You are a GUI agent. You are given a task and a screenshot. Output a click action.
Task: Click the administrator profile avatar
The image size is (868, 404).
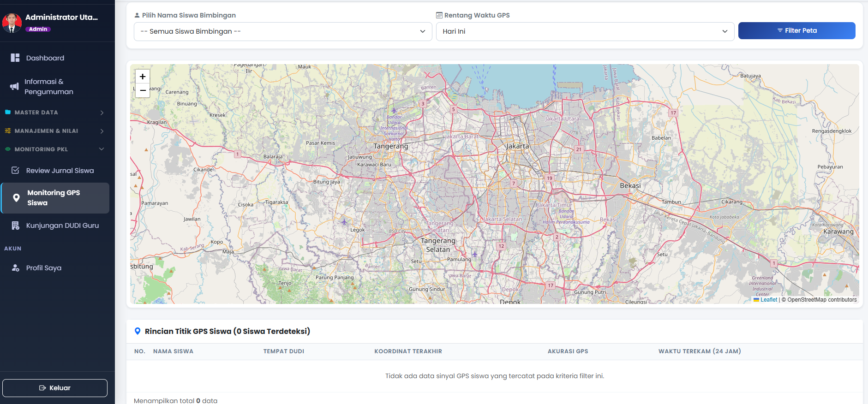[12, 23]
